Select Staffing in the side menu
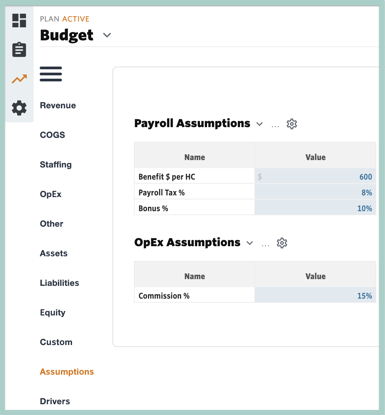Viewport: 385px width, 415px height. click(56, 165)
